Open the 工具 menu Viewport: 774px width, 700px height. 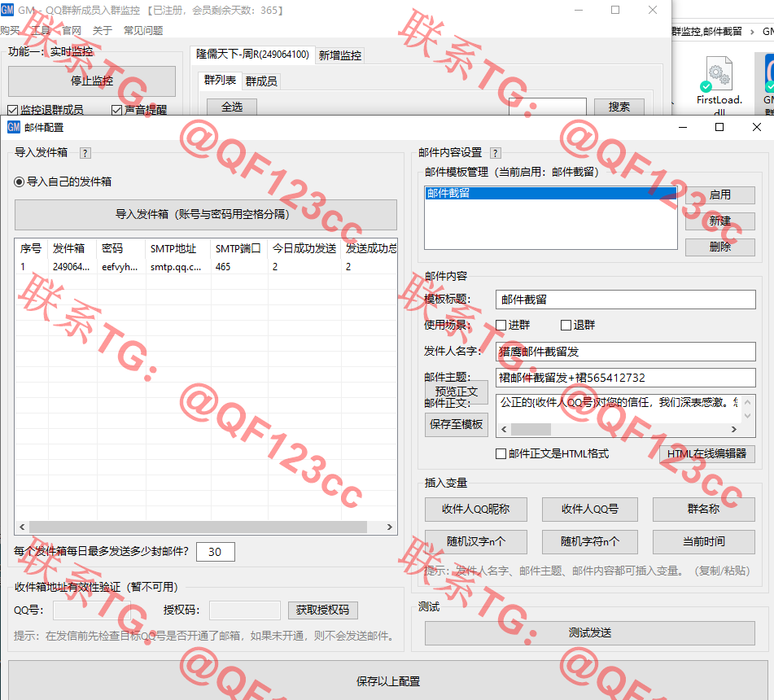pyautogui.click(x=42, y=31)
